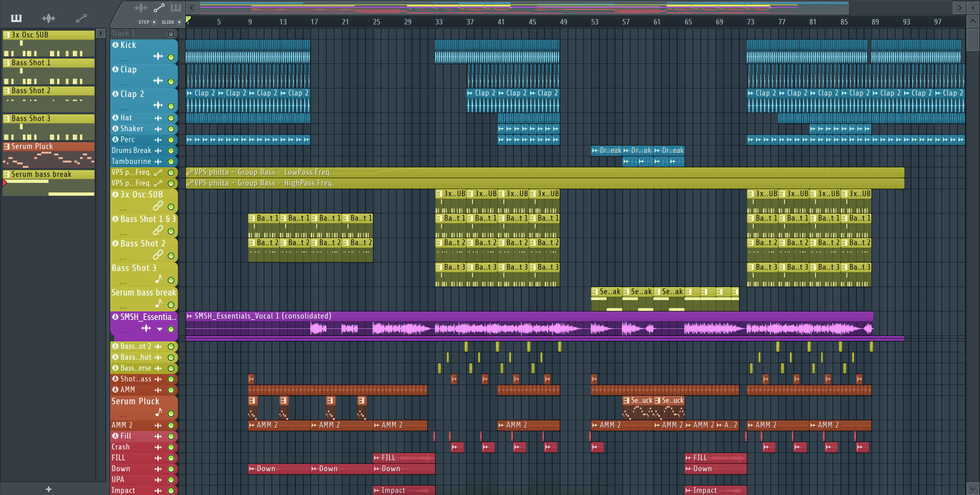The height and width of the screenshot is (495, 980).
Task: Select the Impact track name
Action: (123, 491)
